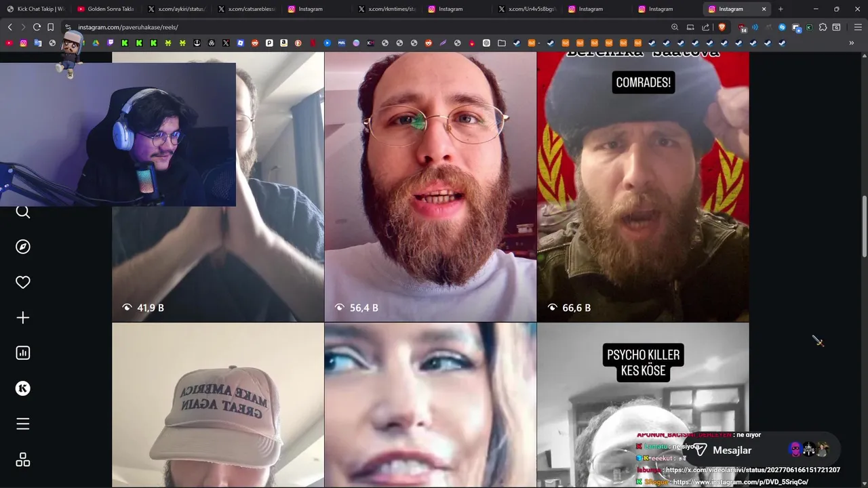Viewport: 868px width, 488px height.
Task: Open notifications heart icon in sidebar
Action: [x=22, y=282]
